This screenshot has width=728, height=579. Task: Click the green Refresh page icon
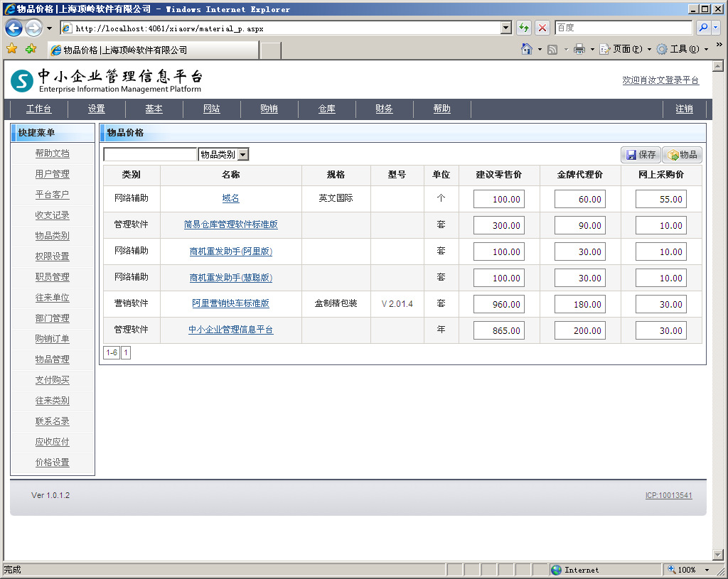[x=524, y=28]
